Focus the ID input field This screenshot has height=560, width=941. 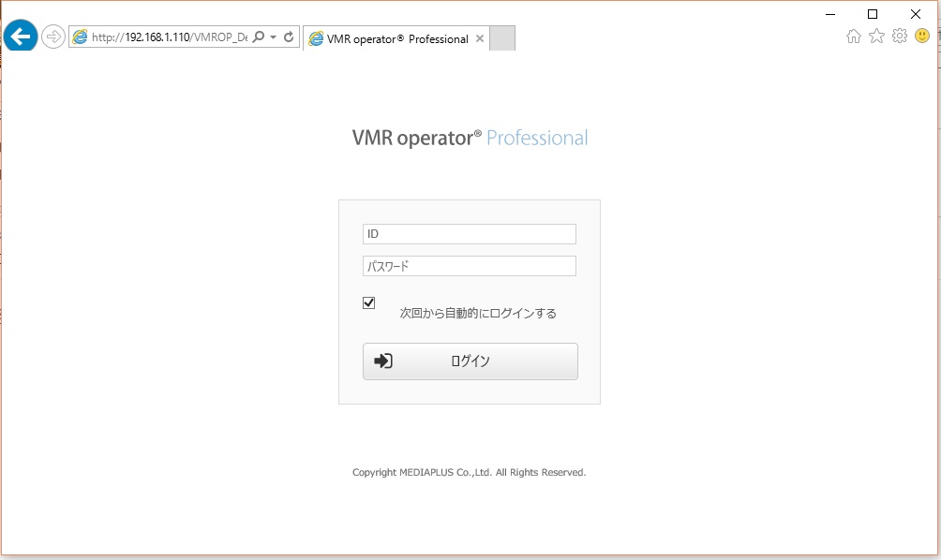click(x=470, y=234)
